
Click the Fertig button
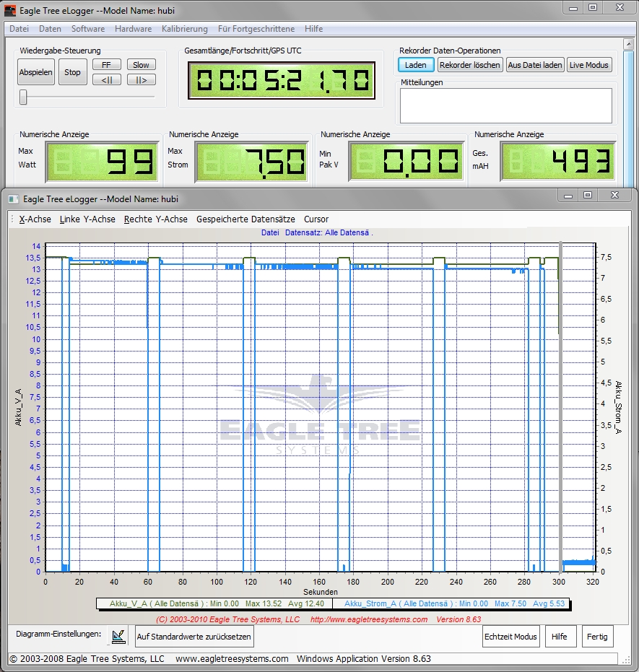[597, 637]
